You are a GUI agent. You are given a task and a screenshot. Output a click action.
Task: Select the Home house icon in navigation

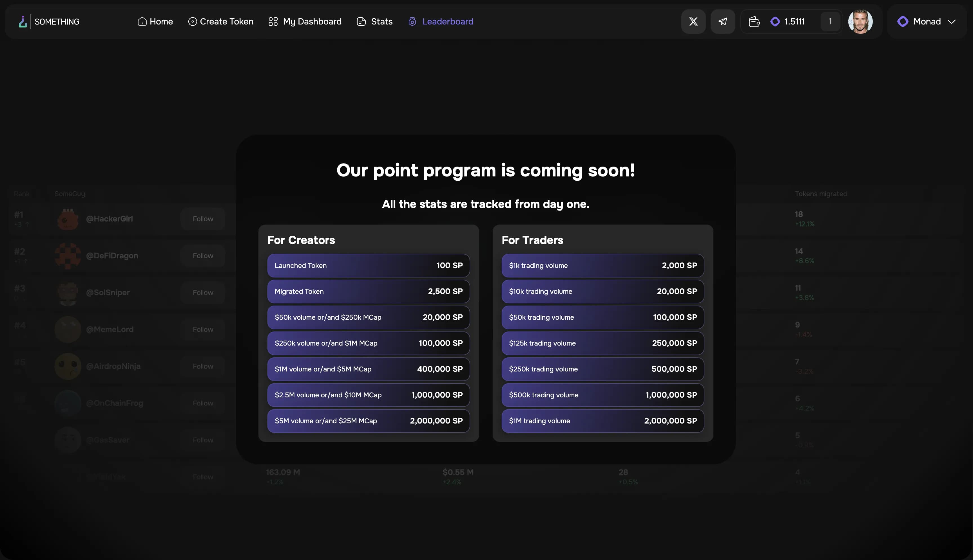[142, 22]
